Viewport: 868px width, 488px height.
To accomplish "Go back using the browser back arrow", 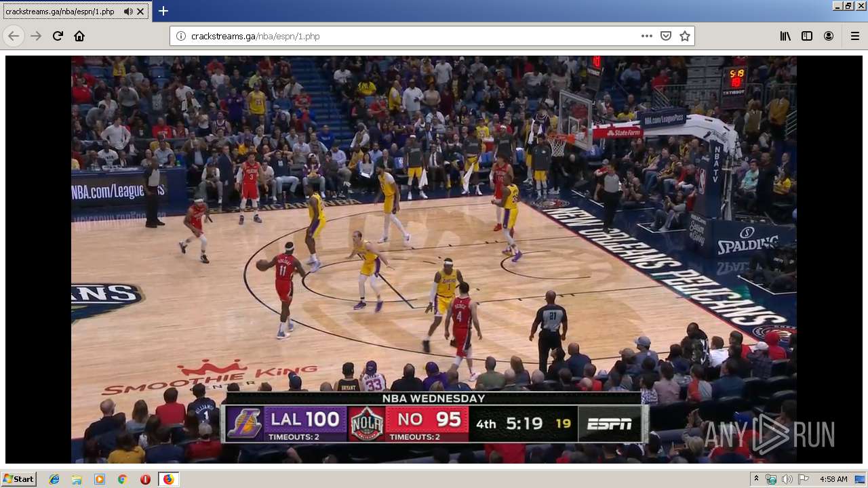I will [14, 36].
